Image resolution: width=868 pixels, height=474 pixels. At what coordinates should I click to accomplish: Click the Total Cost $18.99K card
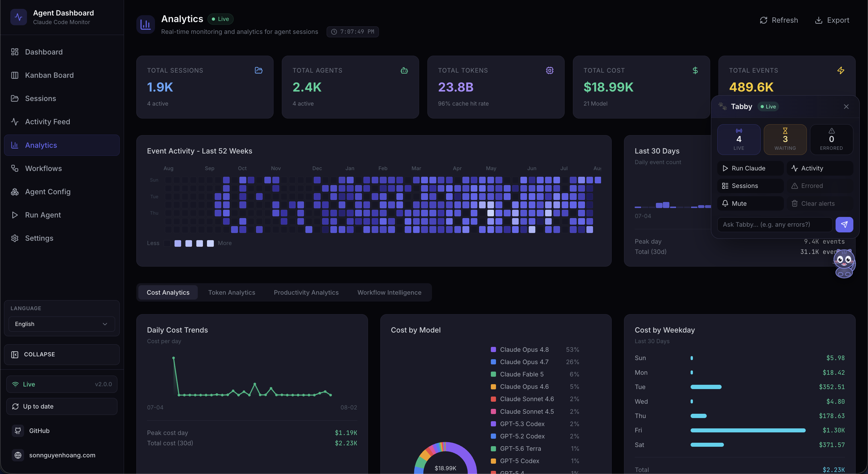coord(641,87)
